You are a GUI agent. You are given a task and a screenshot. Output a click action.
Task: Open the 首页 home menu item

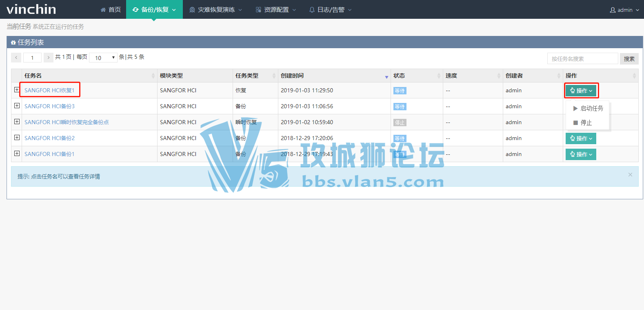pos(111,9)
